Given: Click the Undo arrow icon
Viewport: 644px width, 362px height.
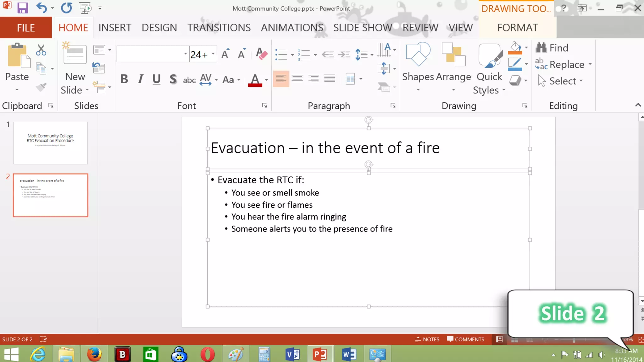Looking at the screenshot, I should pyautogui.click(x=41, y=8).
